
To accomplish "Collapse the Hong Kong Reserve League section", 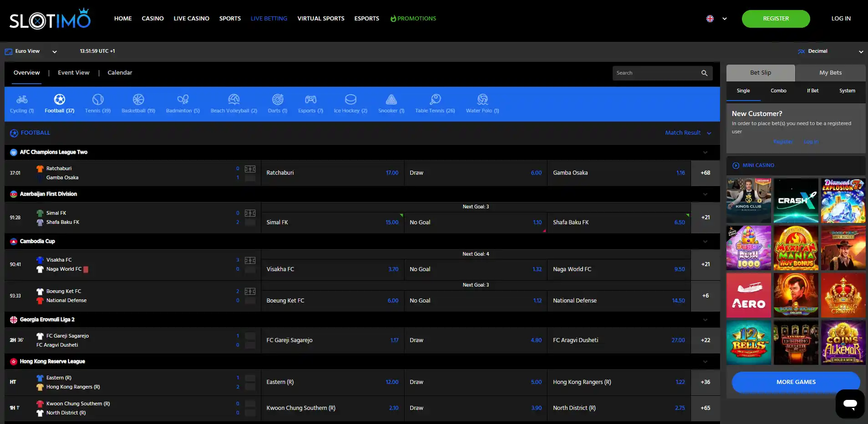I will 705,362.
